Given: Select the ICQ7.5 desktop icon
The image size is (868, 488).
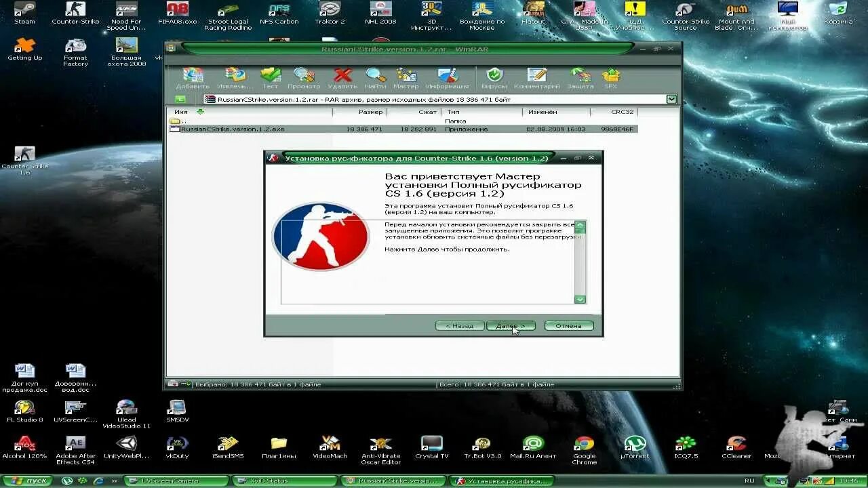Looking at the screenshot, I should [x=686, y=448].
